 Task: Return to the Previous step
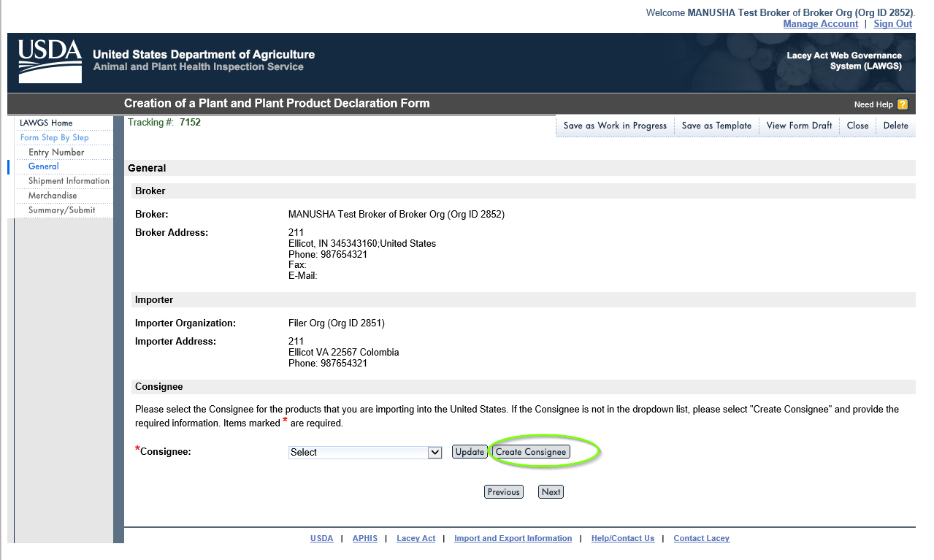503,492
